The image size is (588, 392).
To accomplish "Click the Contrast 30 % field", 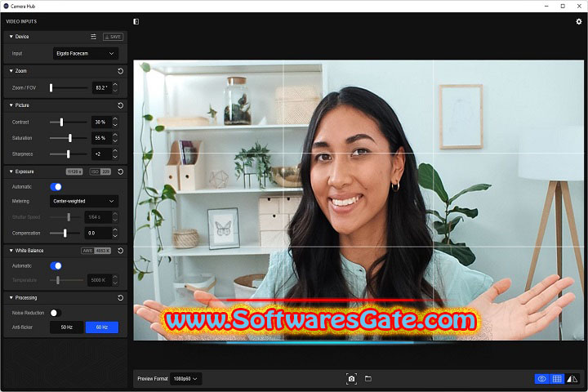I will (x=101, y=122).
